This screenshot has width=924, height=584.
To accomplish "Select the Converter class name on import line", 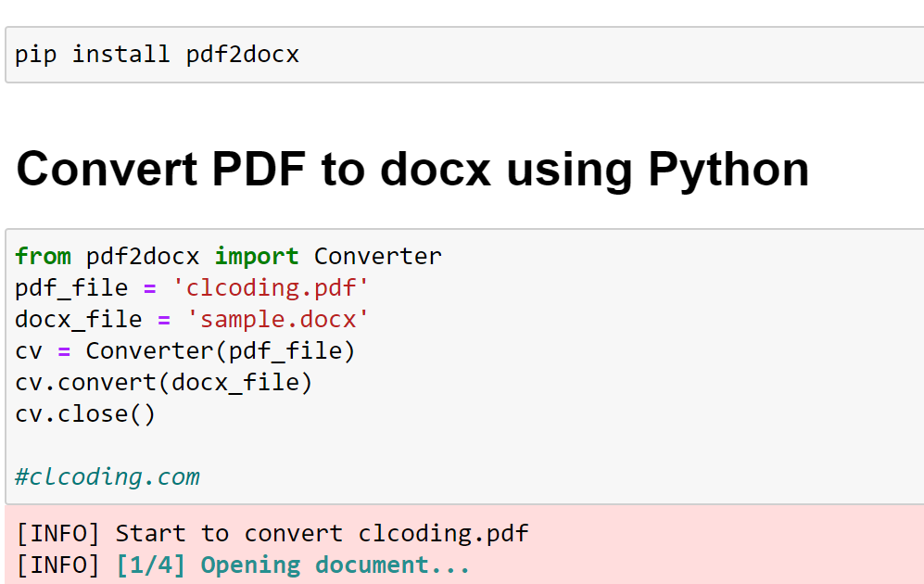I will [378, 257].
